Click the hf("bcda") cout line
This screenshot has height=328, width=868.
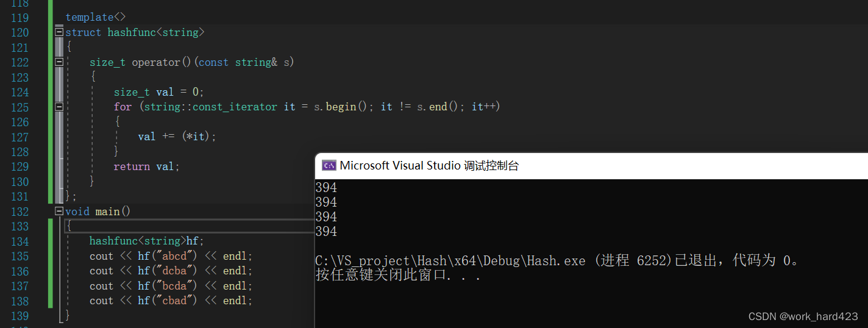click(171, 286)
